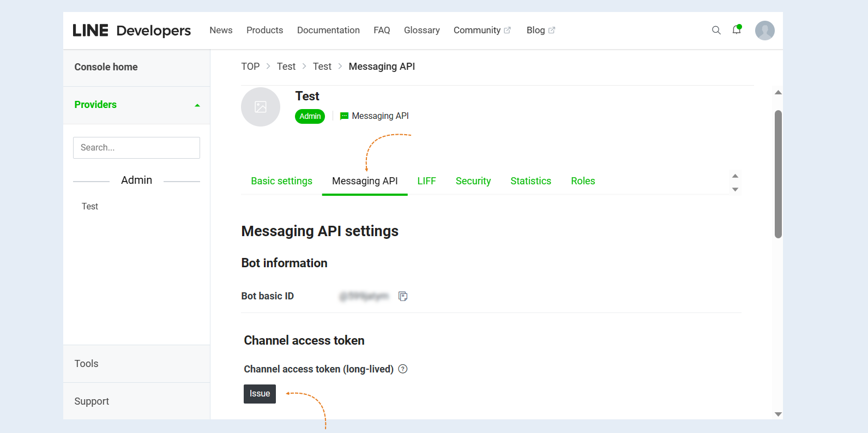Select the Messaging API tab
This screenshot has width=868, height=433.
pyautogui.click(x=365, y=181)
